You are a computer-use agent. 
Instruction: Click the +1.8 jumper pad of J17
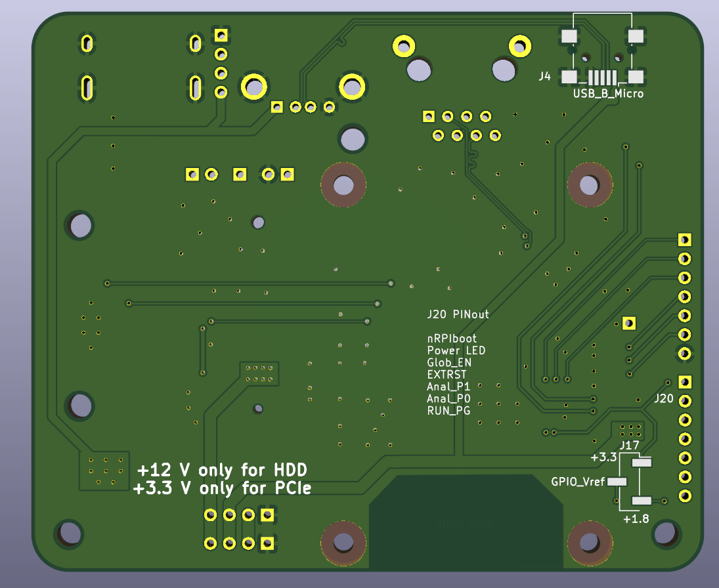click(642, 501)
